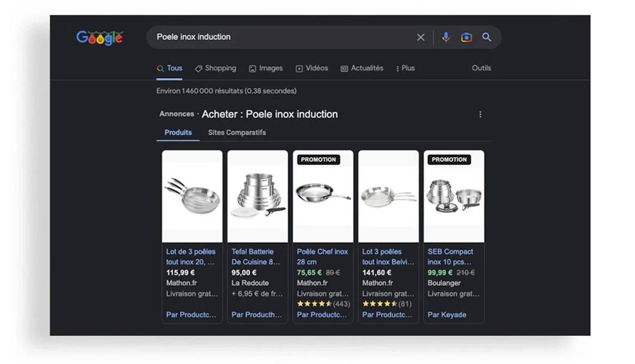
Task: Expand the Plus menu
Action: [406, 68]
